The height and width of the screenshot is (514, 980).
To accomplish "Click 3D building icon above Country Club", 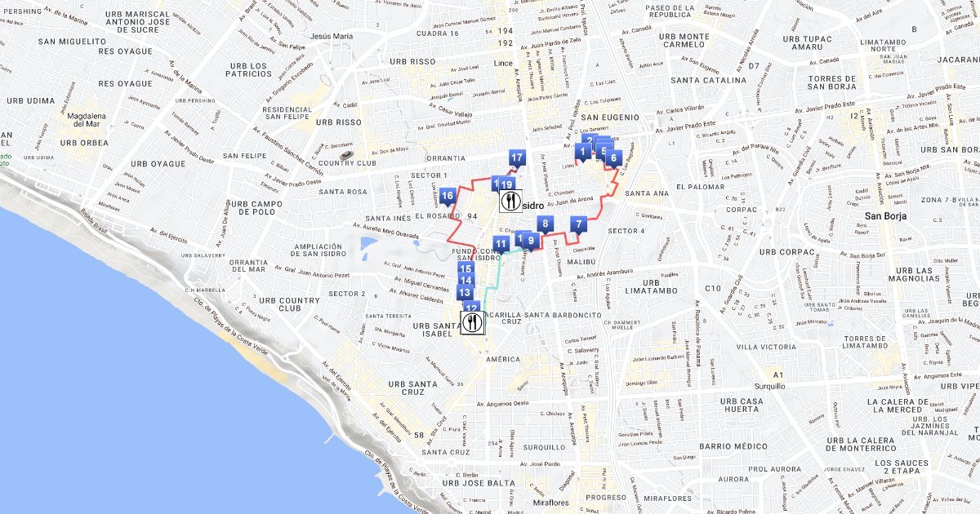I will pos(347,155).
